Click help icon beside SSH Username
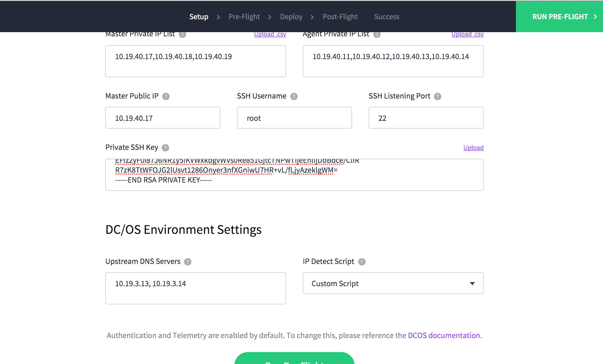The height and width of the screenshot is (364, 603). 294,96
